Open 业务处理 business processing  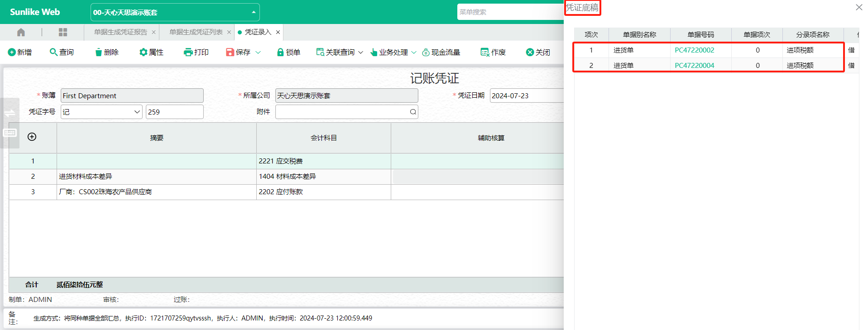point(389,52)
